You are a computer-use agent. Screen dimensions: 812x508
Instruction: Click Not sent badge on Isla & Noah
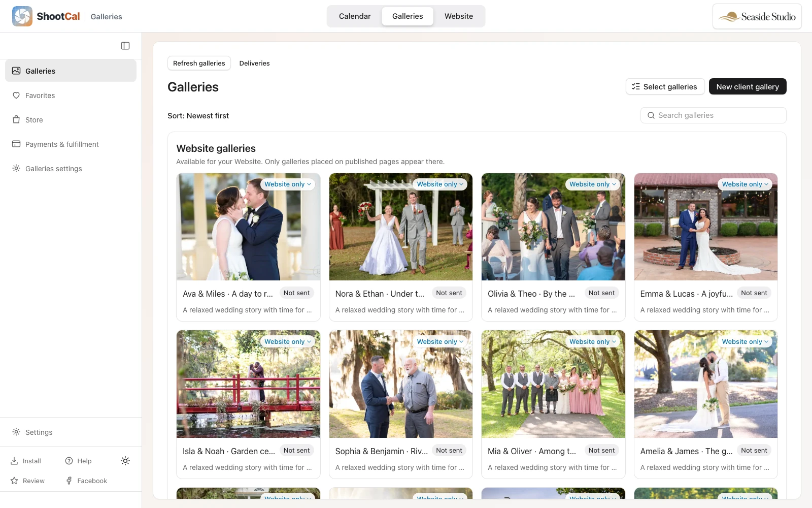click(296, 451)
